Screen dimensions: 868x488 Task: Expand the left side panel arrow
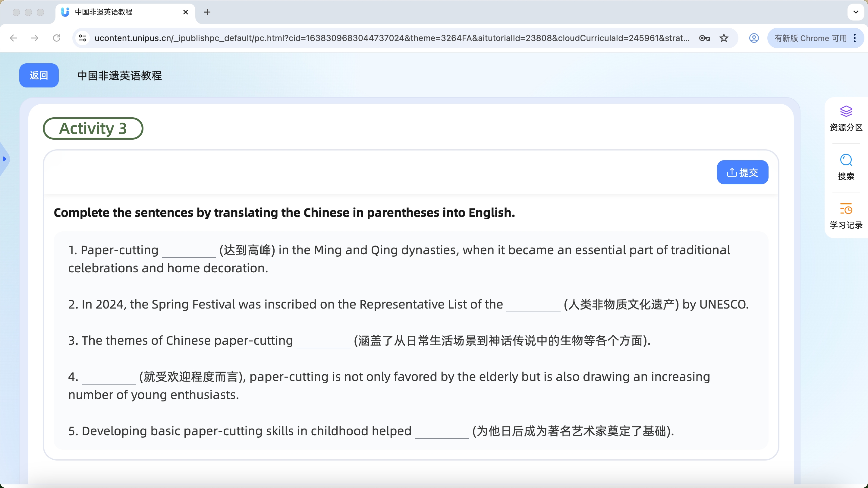pos(5,159)
